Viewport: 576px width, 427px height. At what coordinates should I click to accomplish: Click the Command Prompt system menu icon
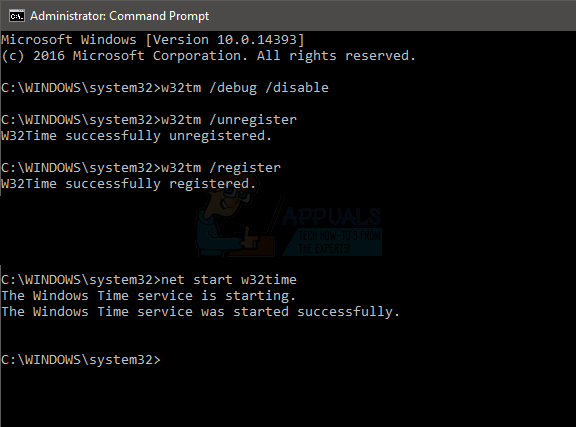[17, 16]
